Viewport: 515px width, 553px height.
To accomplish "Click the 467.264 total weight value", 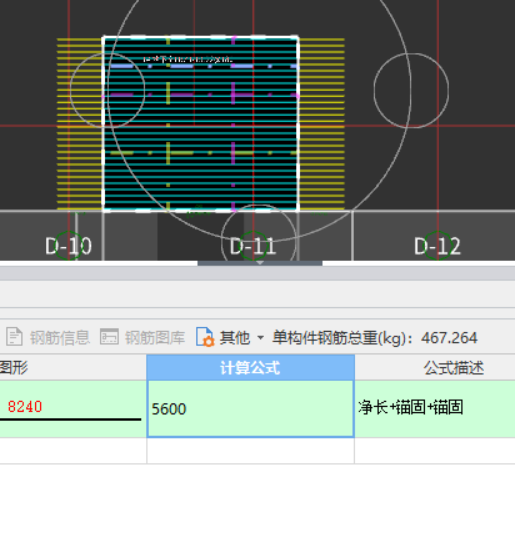I will click(x=449, y=338).
